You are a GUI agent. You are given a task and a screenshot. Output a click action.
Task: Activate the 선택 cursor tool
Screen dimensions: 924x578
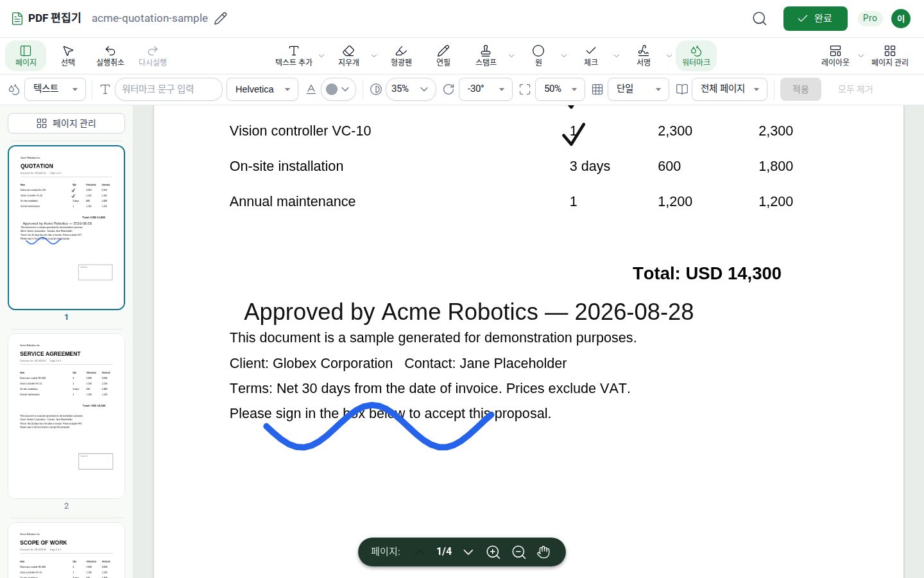pos(68,56)
